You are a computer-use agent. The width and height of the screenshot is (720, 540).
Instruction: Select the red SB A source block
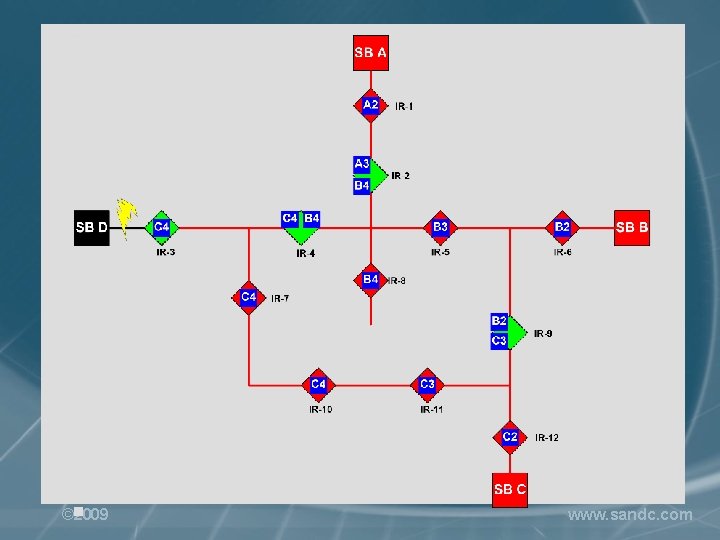point(371,53)
